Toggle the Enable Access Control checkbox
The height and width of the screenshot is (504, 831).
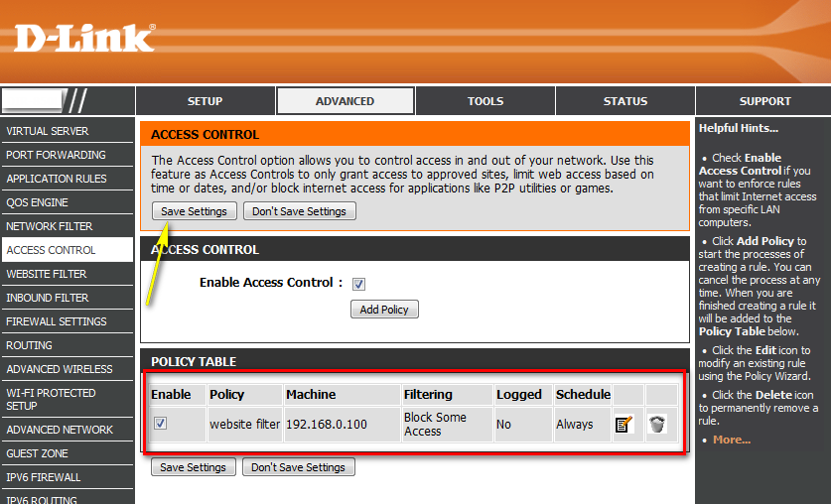(359, 284)
